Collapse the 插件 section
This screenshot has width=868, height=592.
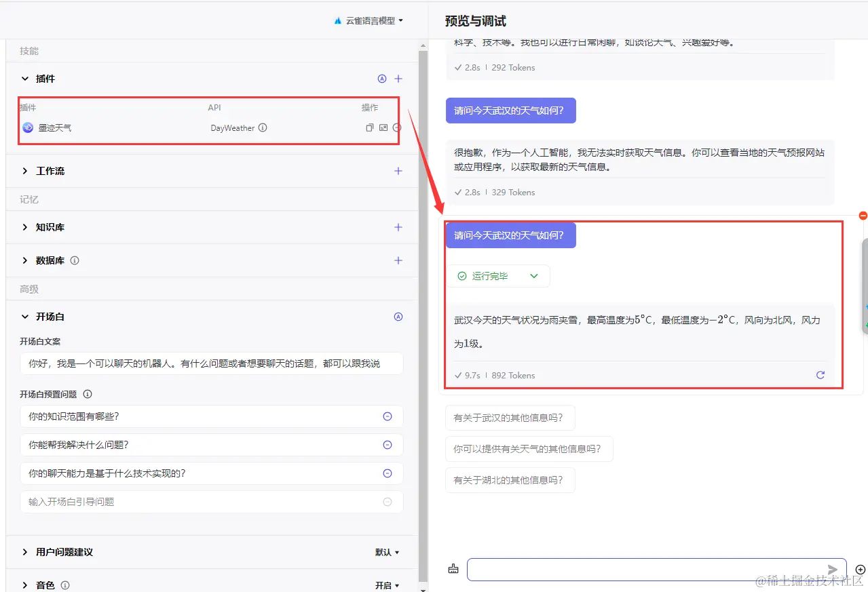pos(25,79)
